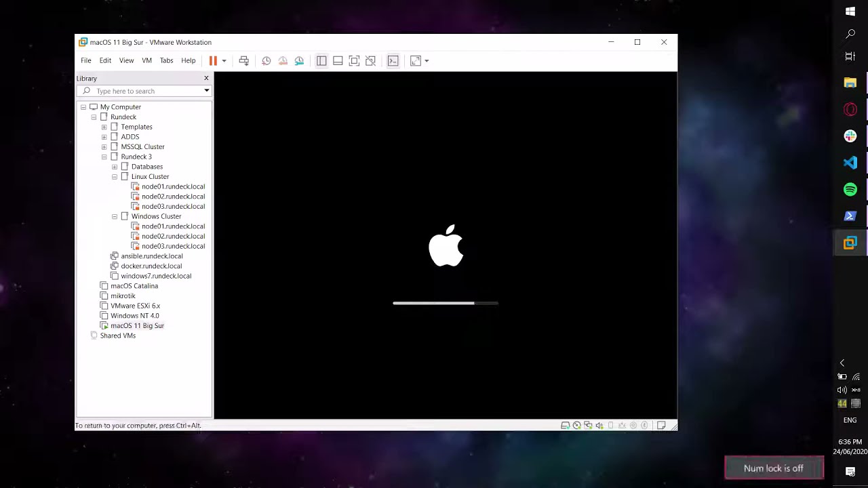Expand the ADDS folder
This screenshot has width=868, height=488.
(x=104, y=137)
